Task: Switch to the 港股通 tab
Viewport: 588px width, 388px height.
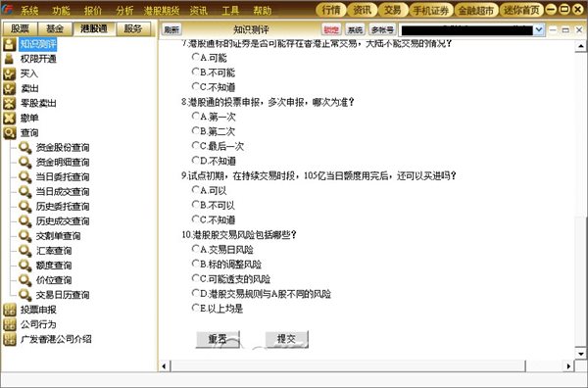Action: (x=94, y=28)
